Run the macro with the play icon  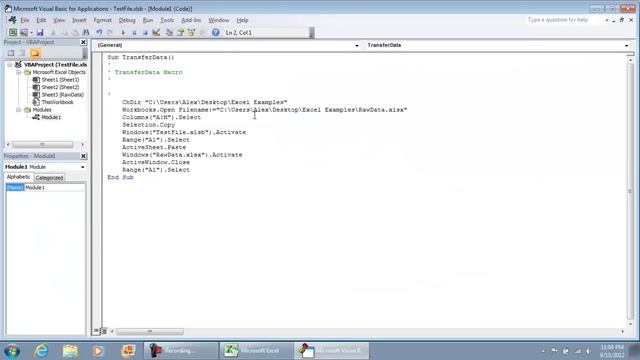[123, 32]
